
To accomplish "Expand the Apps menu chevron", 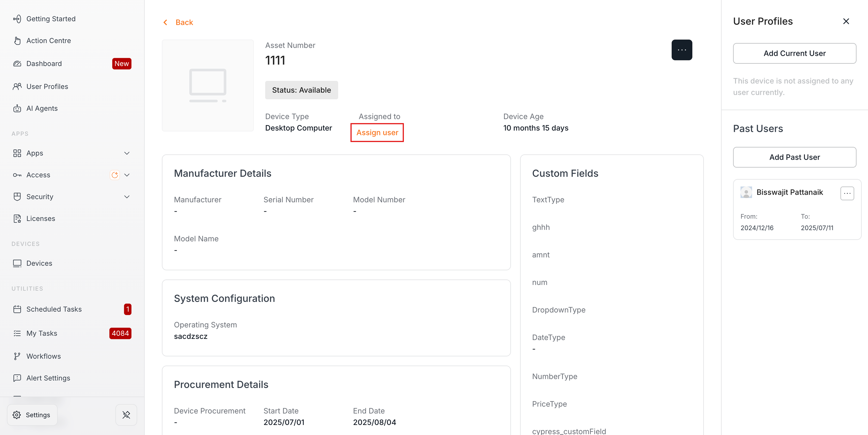I will pos(127,153).
